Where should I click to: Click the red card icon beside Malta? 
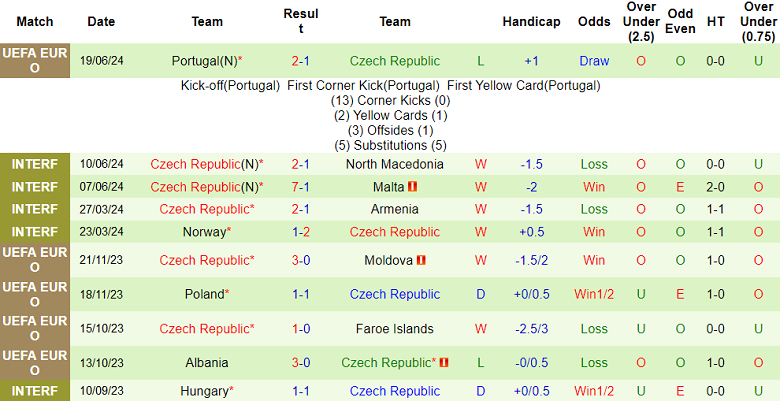tap(412, 187)
